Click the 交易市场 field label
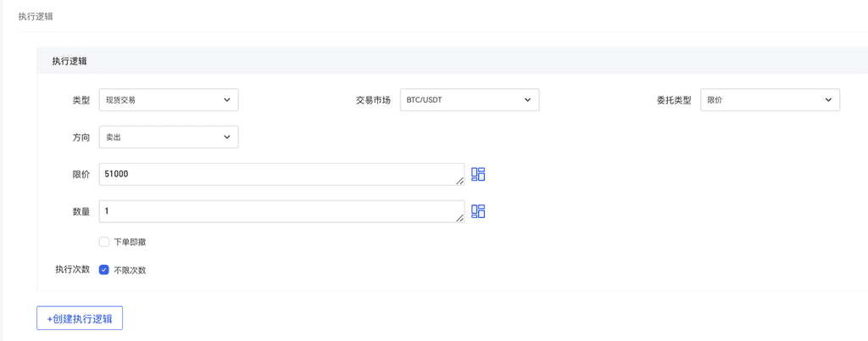This screenshot has height=341, width=868. point(373,100)
